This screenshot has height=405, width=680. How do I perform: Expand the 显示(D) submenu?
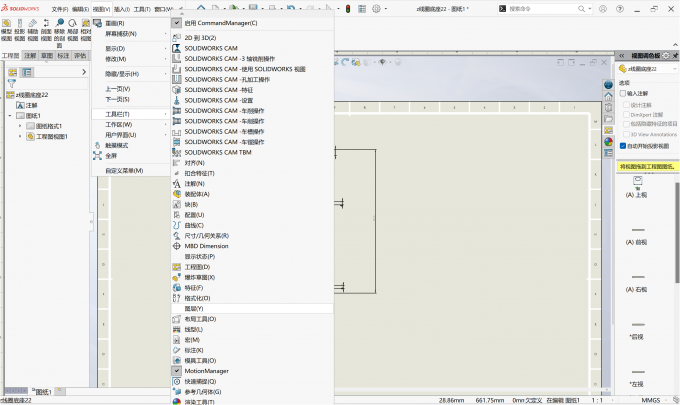tap(131, 49)
